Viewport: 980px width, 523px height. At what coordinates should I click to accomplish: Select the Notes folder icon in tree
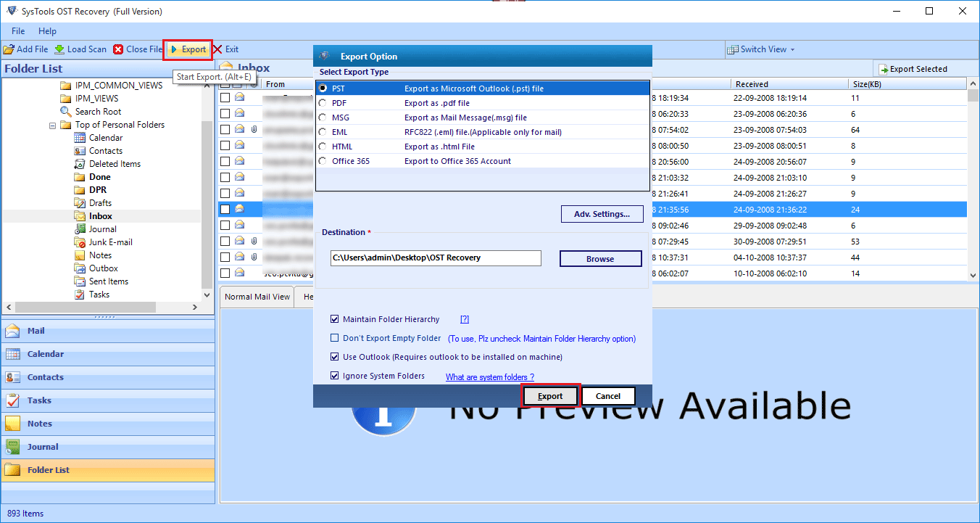80,255
